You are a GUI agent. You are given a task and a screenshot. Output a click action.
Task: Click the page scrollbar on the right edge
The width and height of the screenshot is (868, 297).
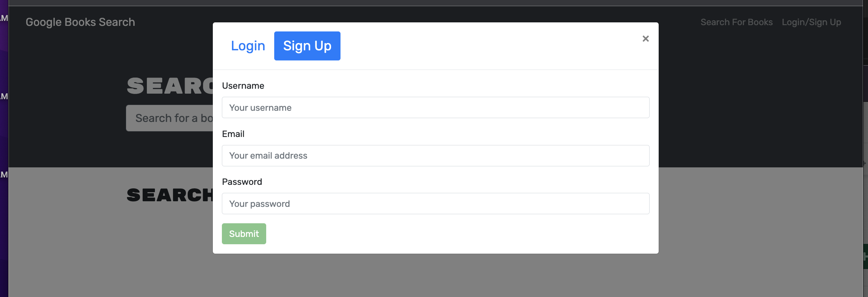pos(866,140)
